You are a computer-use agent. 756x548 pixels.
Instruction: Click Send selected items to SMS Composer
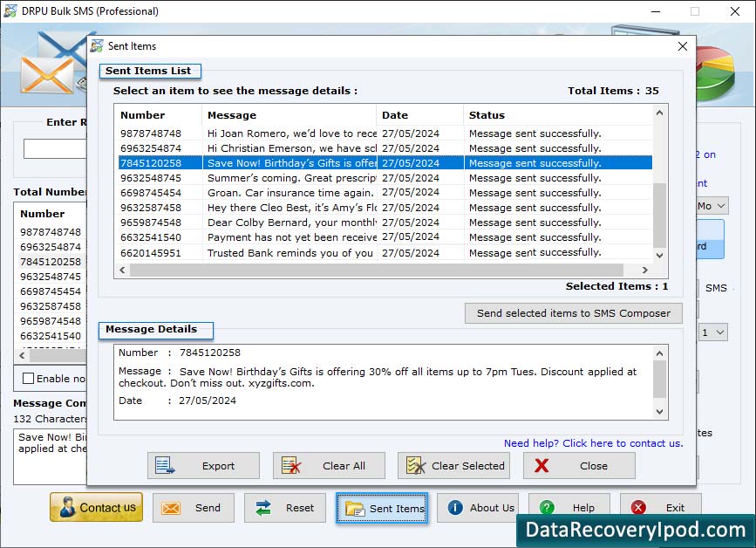coord(573,313)
